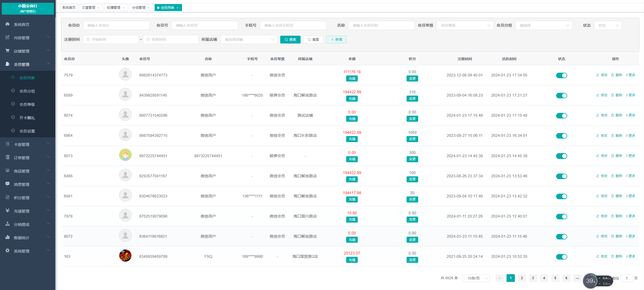Image resolution: width=644 pixels, height=290 pixels.
Task: Click the 卡券管理 coupon icon
Action: tap(8, 144)
